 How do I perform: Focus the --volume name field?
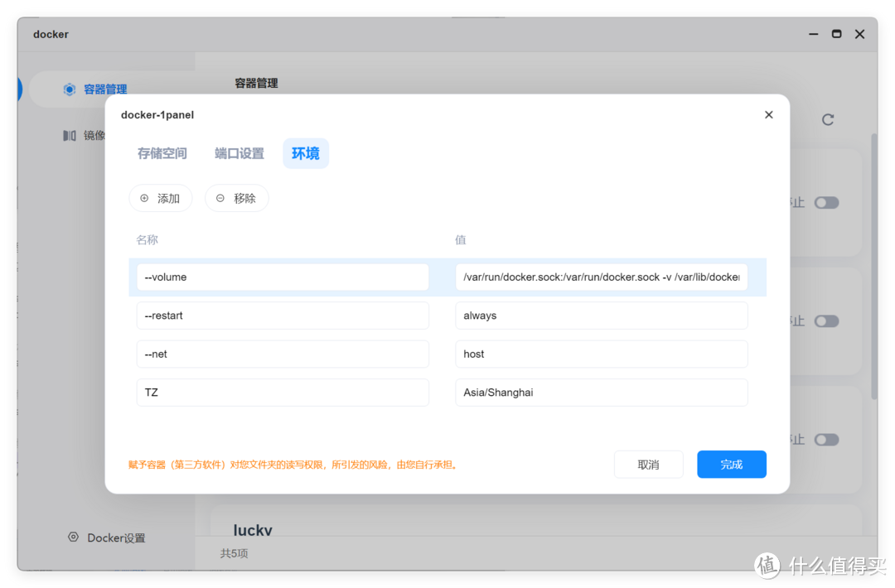(x=283, y=277)
